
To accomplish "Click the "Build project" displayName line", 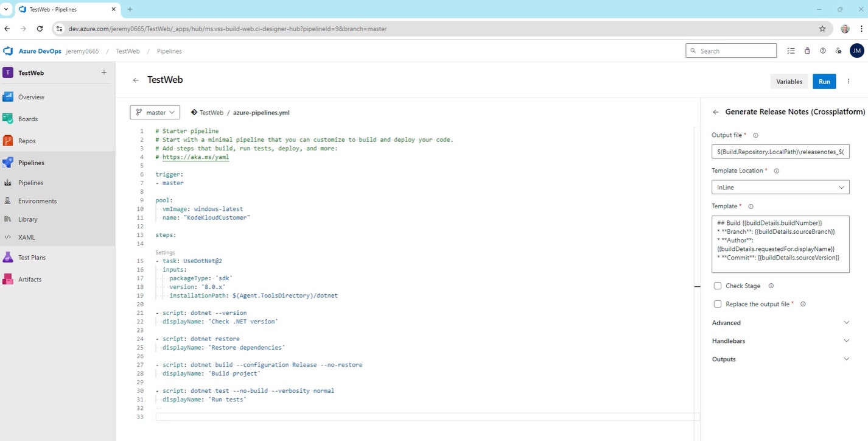I will [211, 373].
